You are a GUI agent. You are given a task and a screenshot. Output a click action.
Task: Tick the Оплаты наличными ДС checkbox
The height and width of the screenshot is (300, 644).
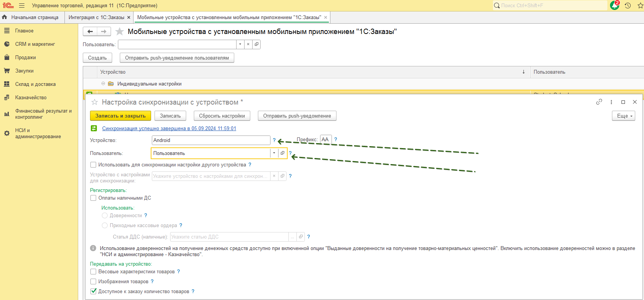coord(93,198)
